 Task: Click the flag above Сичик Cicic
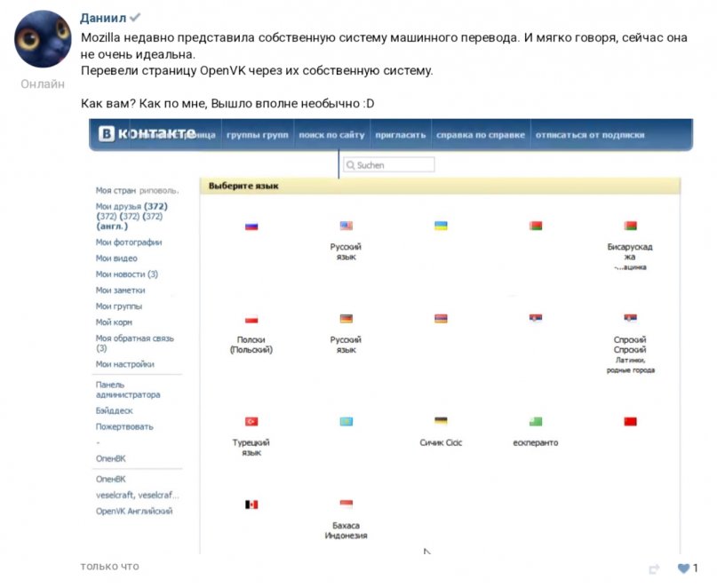click(441, 421)
